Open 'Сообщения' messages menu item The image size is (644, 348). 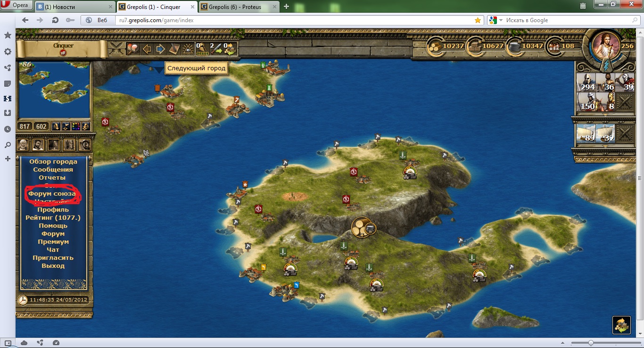coord(53,170)
